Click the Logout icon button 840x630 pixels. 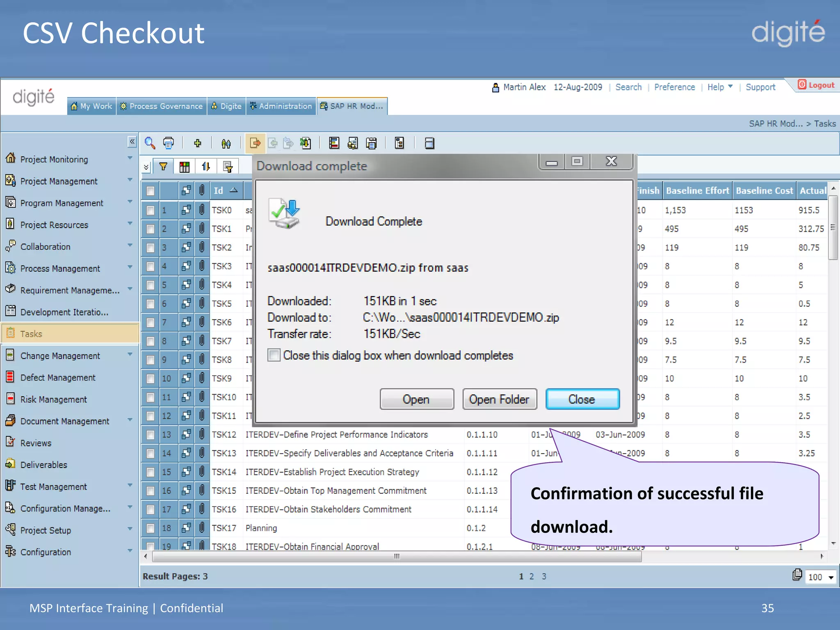816,85
